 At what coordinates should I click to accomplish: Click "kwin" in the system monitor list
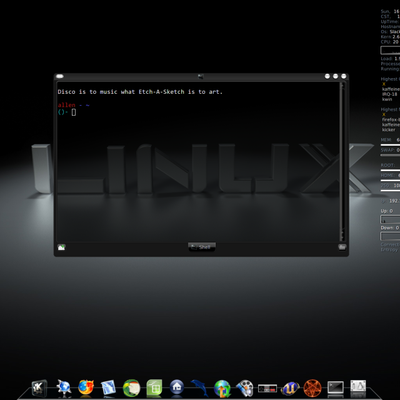pos(387,99)
